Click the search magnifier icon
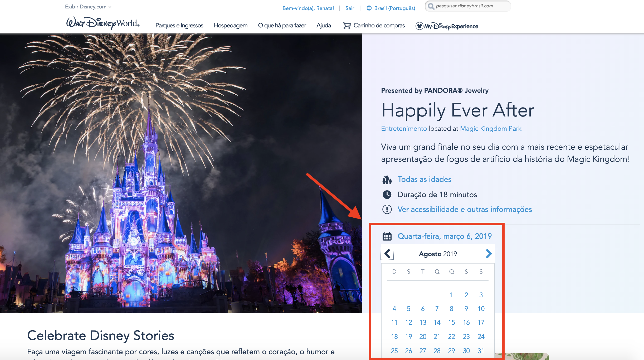644x360 pixels. pyautogui.click(x=431, y=6)
